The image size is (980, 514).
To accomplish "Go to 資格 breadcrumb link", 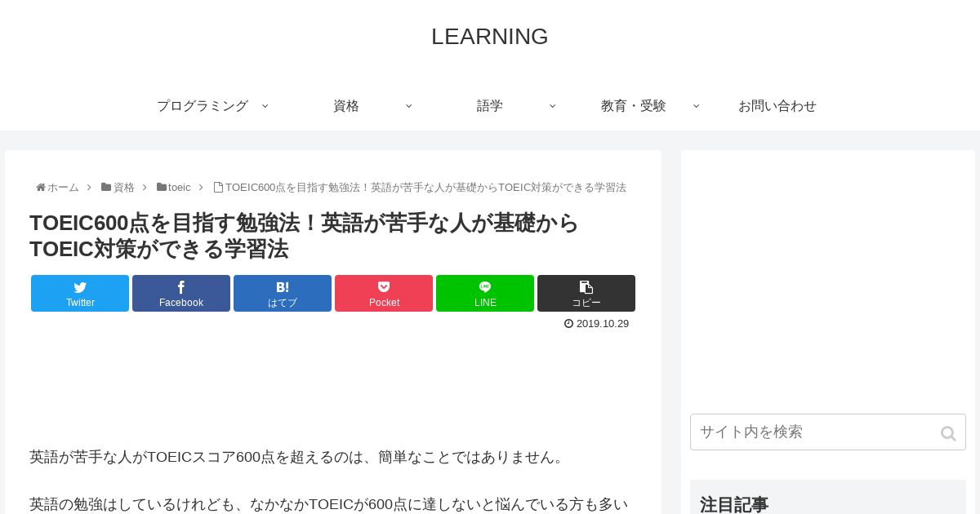I will pyautogui.click(x=124, y=187).
